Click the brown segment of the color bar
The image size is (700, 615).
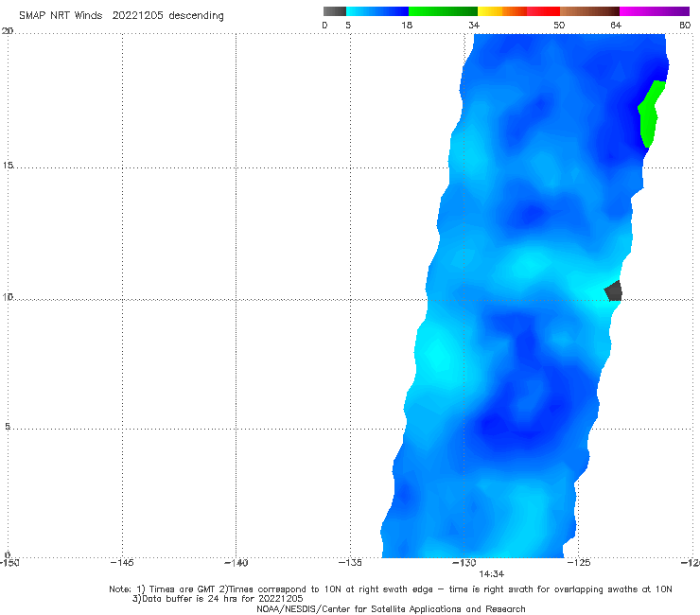(589, 11)
